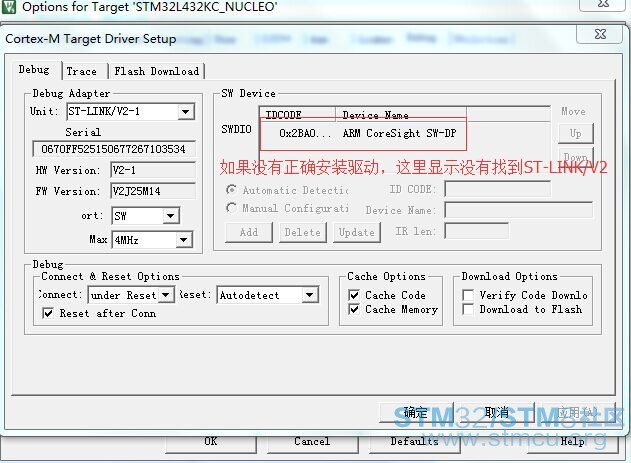Expand the Port SW dropdown

(x=170, y=216)
